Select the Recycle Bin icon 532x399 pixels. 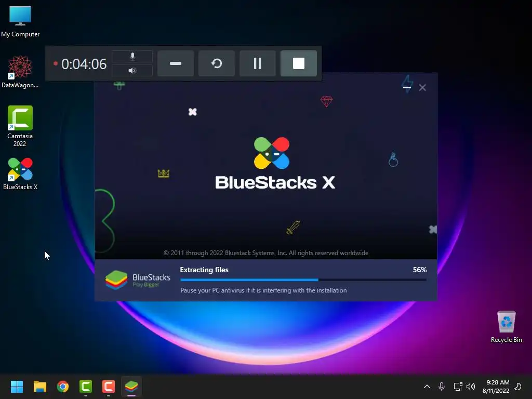tap(506, 327)
